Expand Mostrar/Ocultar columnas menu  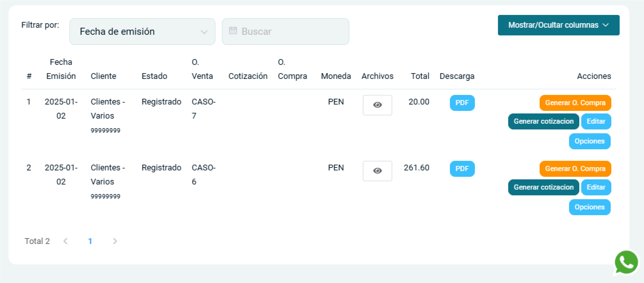pyautogui.click(x=558, y=25)
